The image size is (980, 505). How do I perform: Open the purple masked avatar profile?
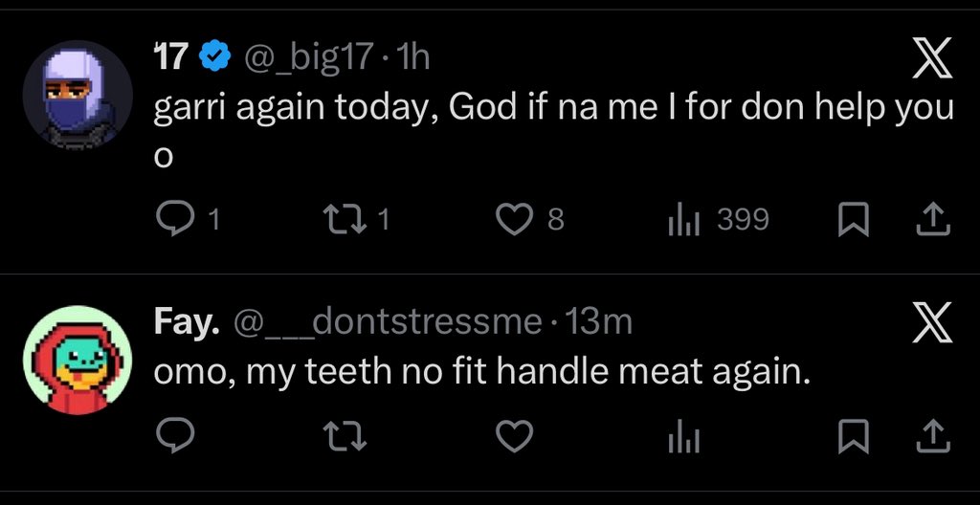pos(77,96)
